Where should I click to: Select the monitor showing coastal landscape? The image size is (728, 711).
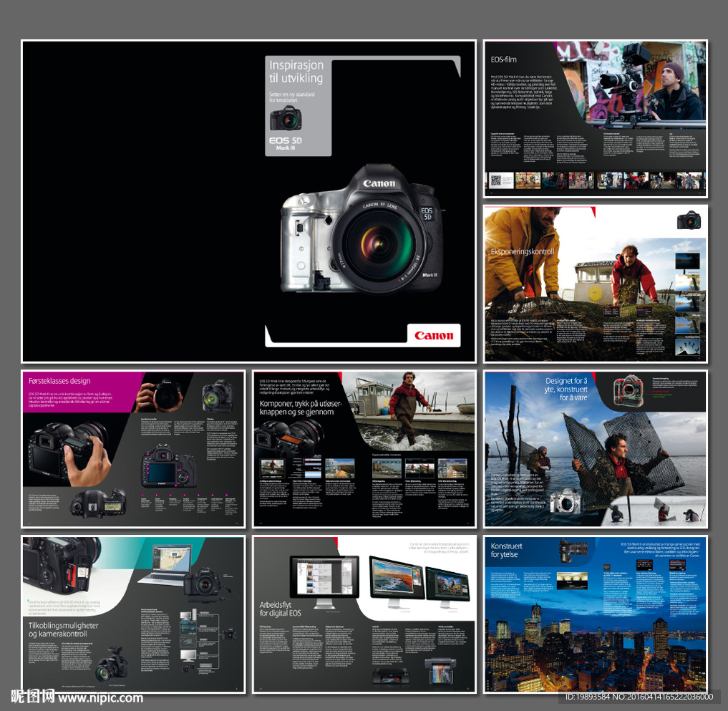[x=397, y=582]
